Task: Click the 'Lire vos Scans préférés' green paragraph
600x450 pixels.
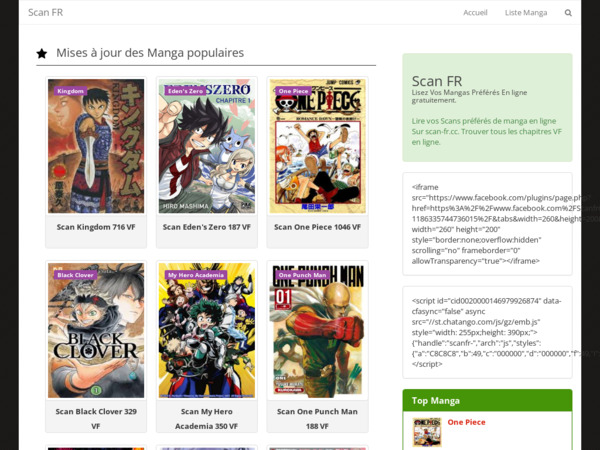Action: 487,132
